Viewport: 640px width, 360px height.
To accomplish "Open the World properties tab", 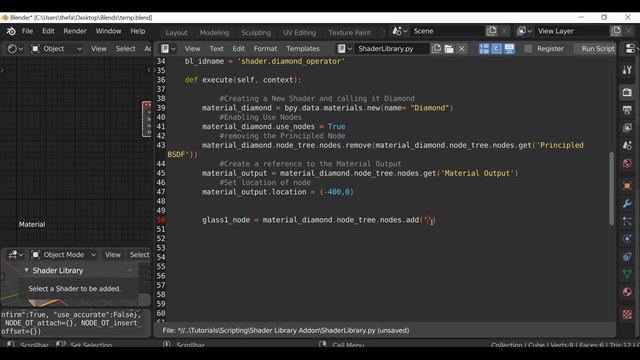I will click(627, 163).
